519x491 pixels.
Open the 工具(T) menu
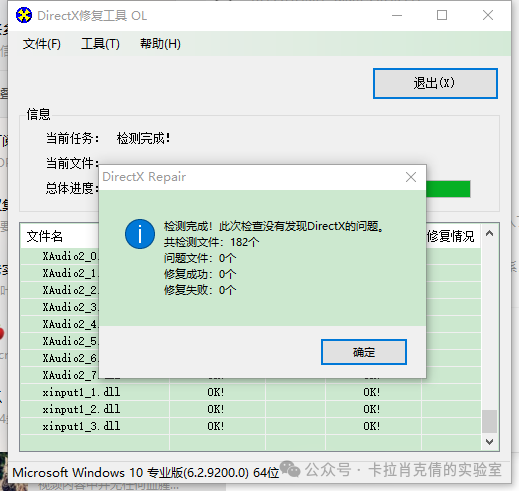coord(100,44)
